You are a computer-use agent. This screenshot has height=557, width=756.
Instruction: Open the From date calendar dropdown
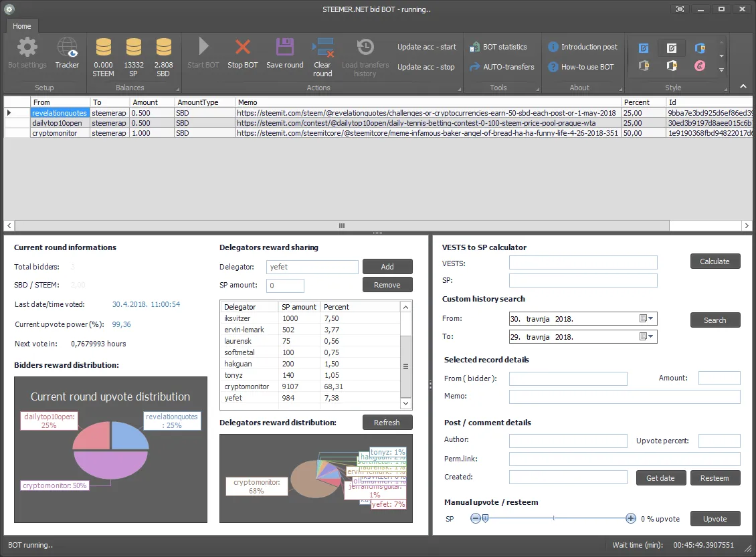tap(646, 318)
